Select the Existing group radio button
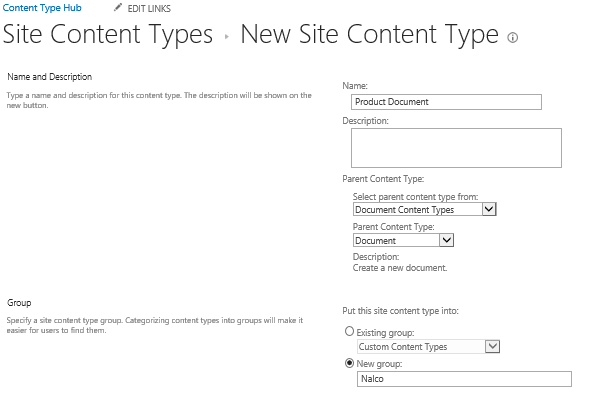The image size is (590, 418). [349, 331]
